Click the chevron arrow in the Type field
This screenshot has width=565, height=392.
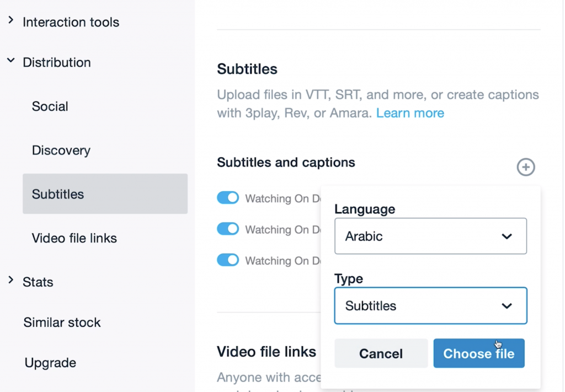tap(507, 306)
